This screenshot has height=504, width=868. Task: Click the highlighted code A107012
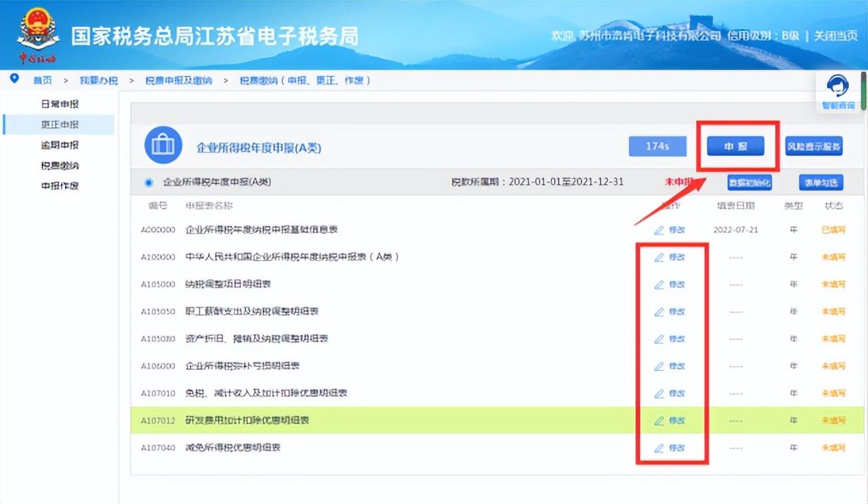point(158,421)
